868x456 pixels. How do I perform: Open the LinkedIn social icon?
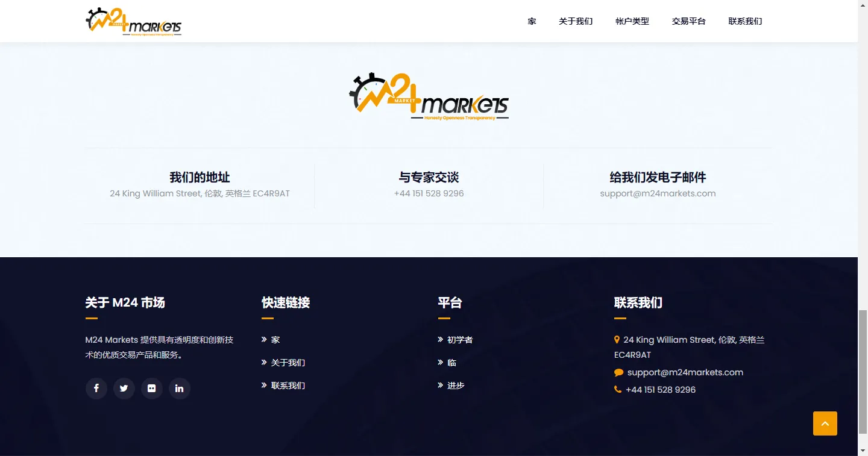[x=180, y=389]
